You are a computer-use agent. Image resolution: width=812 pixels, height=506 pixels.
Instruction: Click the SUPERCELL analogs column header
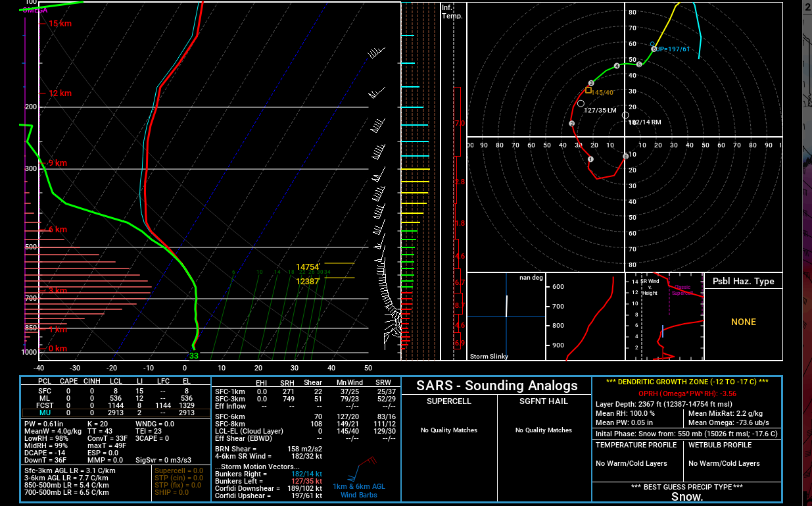[x=449, y=401]
